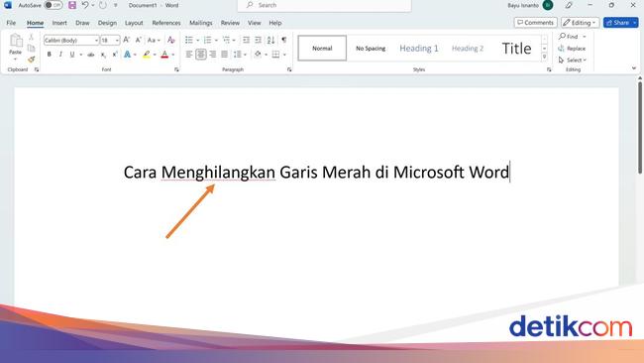The height and width of the screenshot is (363, 644).
Task: Justify the paragraph text
Action: pos(224,55)
